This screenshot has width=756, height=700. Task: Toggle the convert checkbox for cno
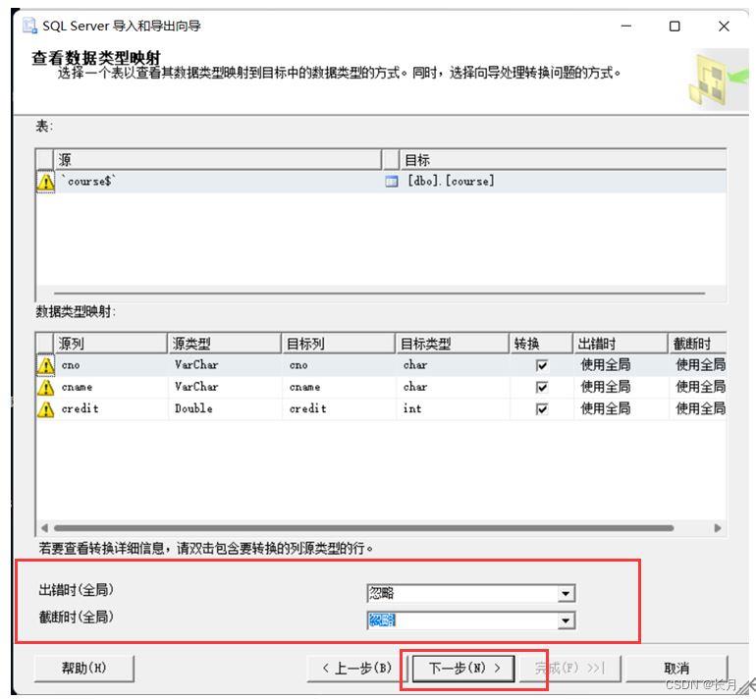tap(541, 365)
